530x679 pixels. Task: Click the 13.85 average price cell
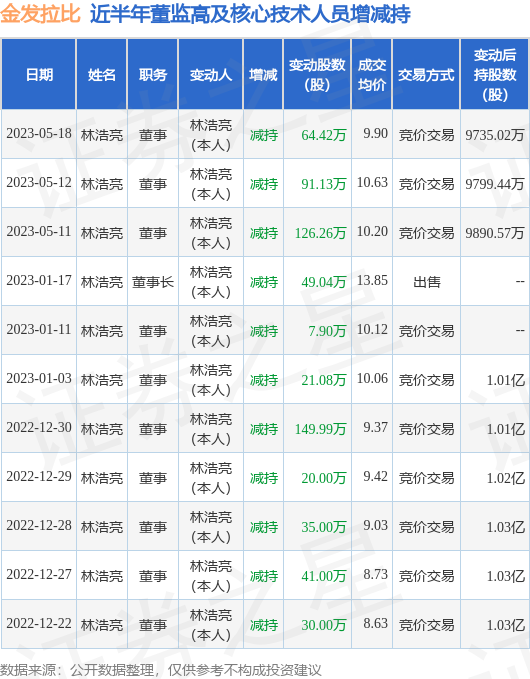pos(372,281)
